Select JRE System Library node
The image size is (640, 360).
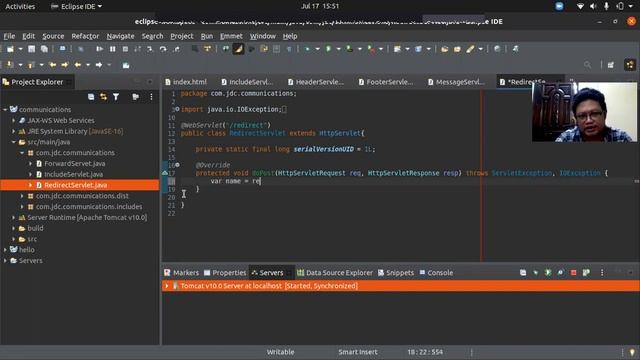point(75,131)
